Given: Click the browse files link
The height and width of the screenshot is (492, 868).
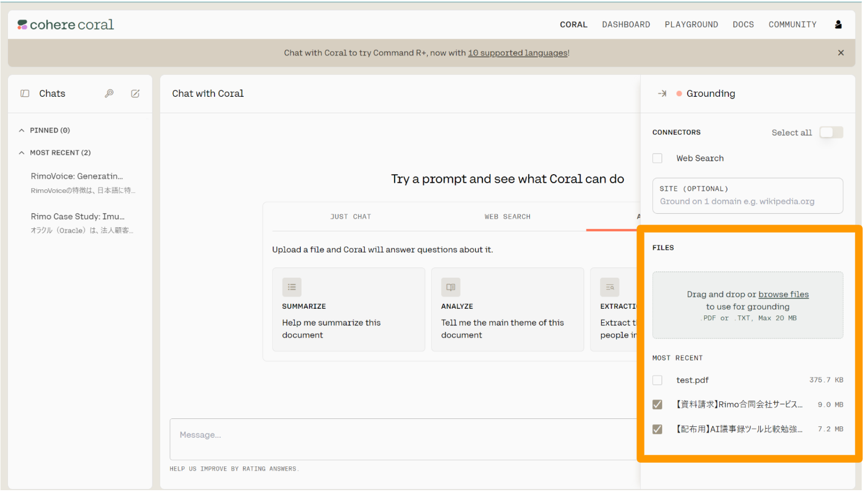Looking at the screenshot, I should [x=783, y=295].
